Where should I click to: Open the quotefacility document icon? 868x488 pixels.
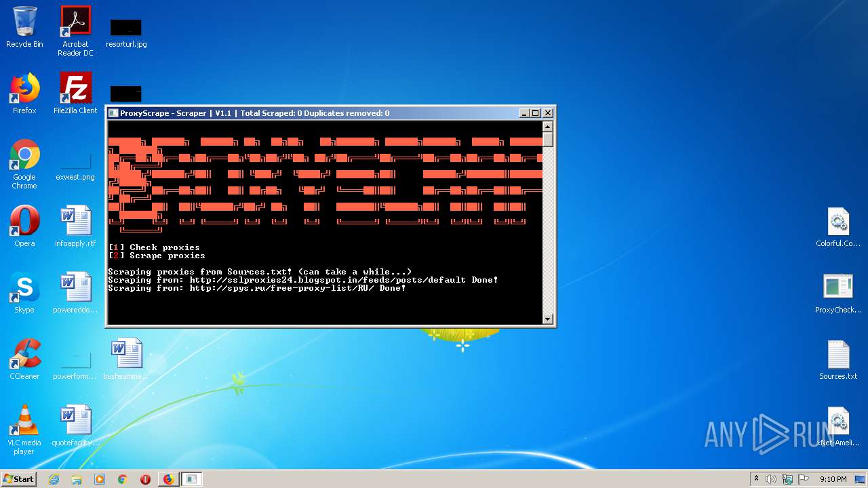point(75,426)
